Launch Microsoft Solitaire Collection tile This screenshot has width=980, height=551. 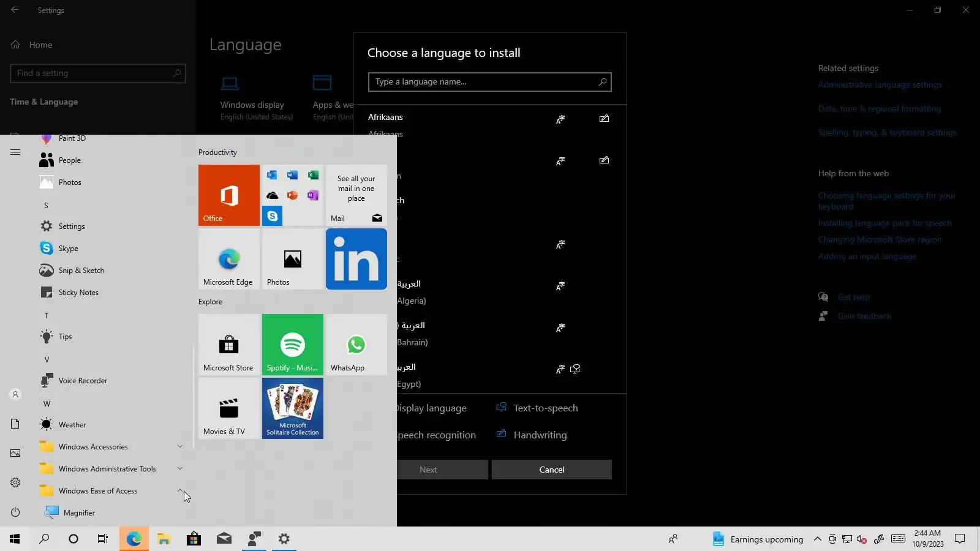tap(293, 408)
